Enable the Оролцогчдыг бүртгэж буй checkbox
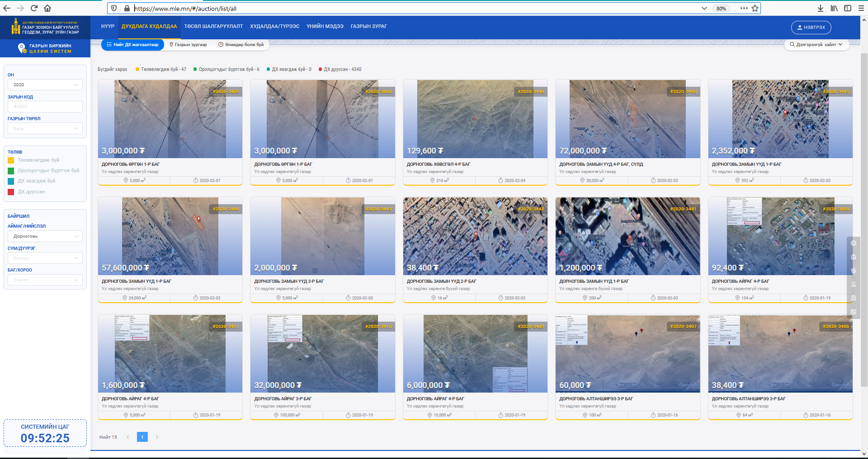This screenshot has height=459, width=868. click(11, 171)
